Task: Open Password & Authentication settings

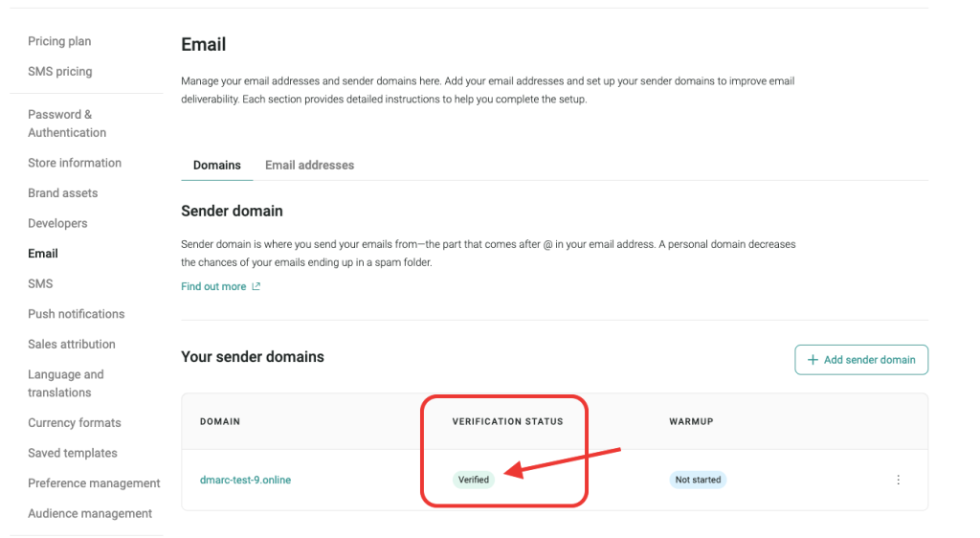Action: click(x=67, y=123)
